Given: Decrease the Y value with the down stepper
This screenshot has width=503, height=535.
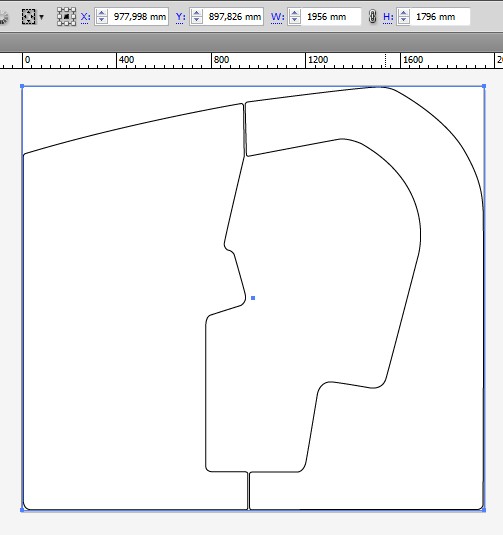Looking at the screenshot, I should [x=197, y=20].
